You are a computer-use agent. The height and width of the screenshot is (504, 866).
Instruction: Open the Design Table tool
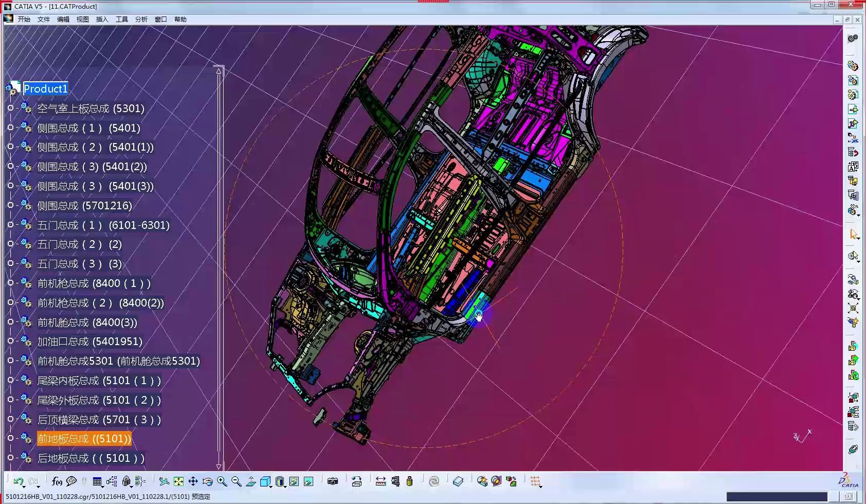pos(97,481)
